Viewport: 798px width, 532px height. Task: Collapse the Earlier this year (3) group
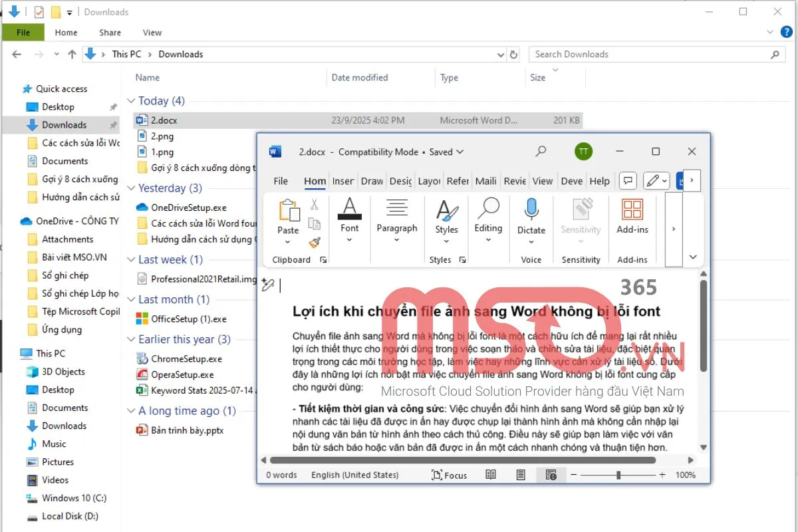[131, 340]
